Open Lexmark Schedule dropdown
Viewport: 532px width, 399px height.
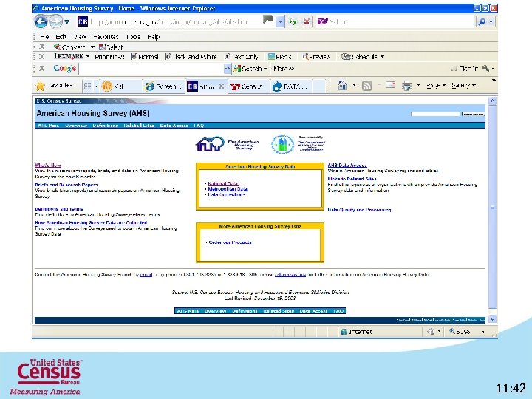pos(363,57)
